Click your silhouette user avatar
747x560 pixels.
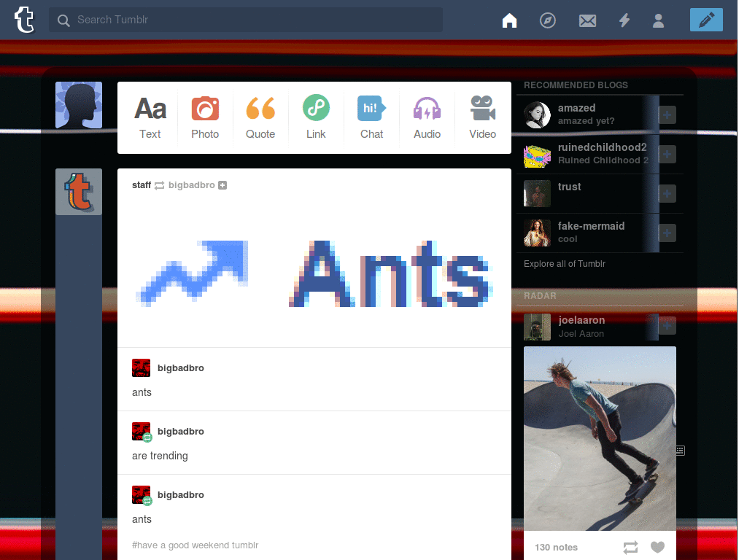(x=79, y=105)
